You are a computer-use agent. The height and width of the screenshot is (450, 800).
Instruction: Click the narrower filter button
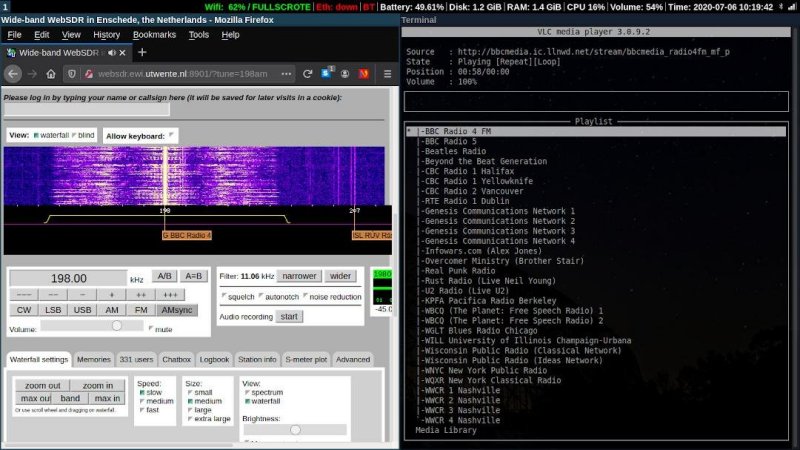tap(299, 276)
